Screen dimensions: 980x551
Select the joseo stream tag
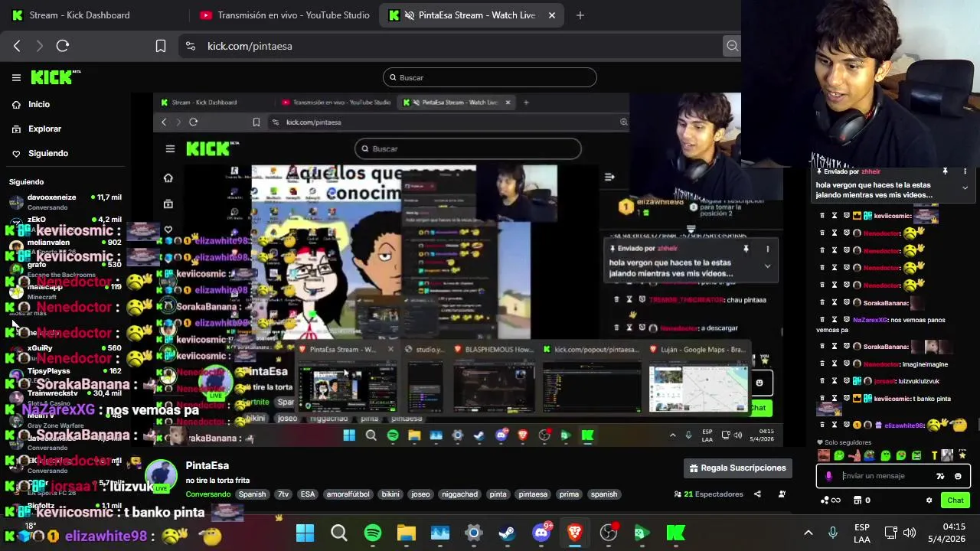(420, 494)
